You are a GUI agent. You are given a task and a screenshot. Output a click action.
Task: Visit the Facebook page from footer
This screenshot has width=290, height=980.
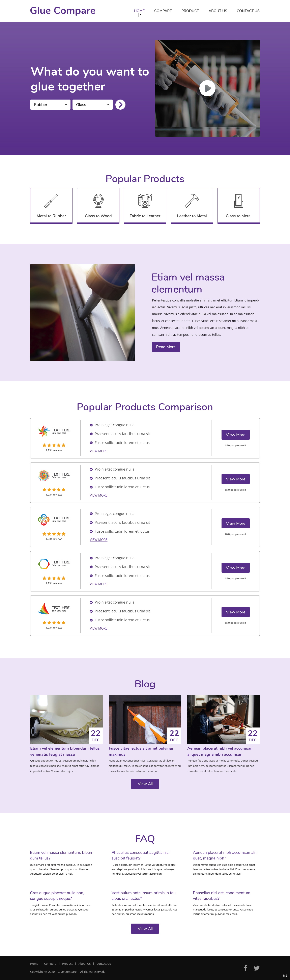click(245, 968)
